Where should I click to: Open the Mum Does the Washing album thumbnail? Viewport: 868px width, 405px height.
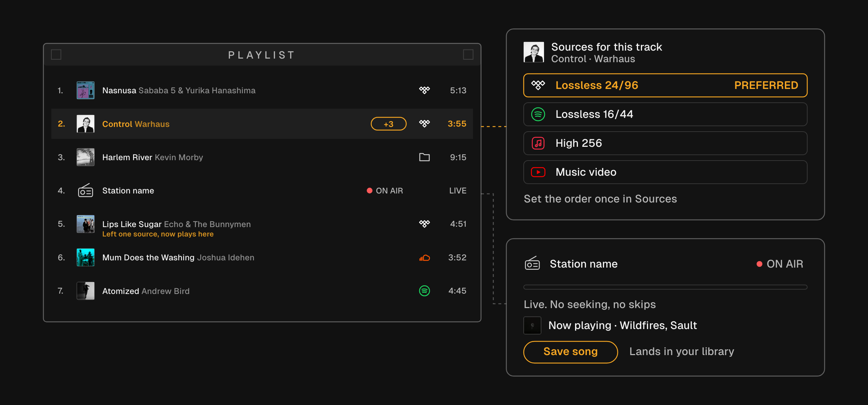[85, 257]
